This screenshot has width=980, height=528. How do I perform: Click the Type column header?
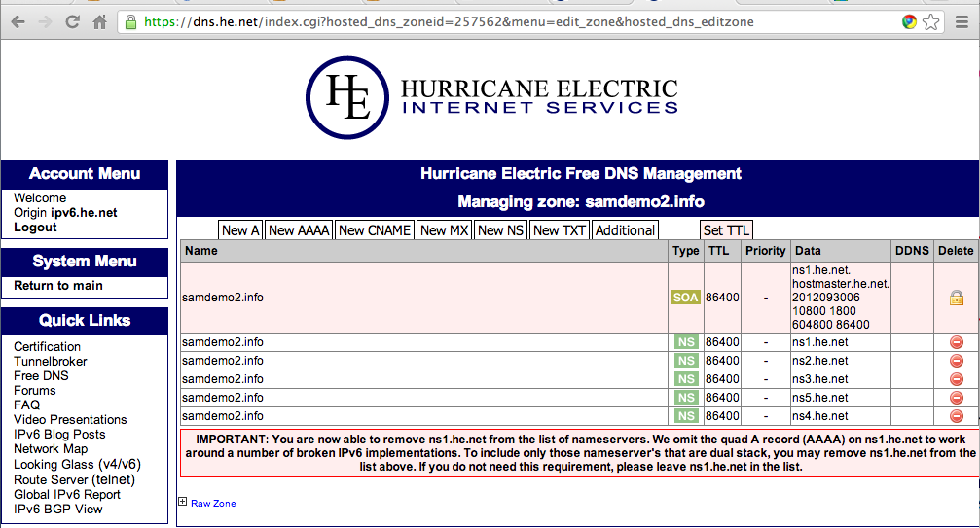point(686,250)
